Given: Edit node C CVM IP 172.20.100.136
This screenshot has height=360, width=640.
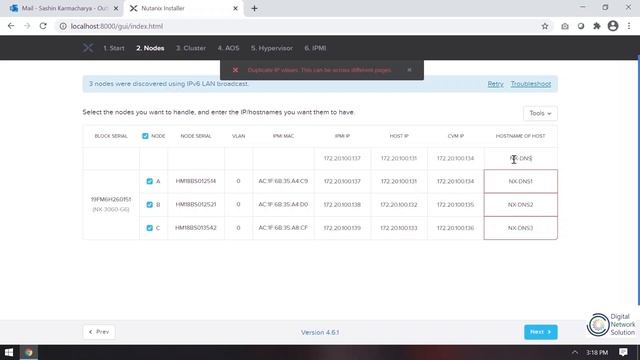Looking at the screenshot, I should (x=456, y=228).
